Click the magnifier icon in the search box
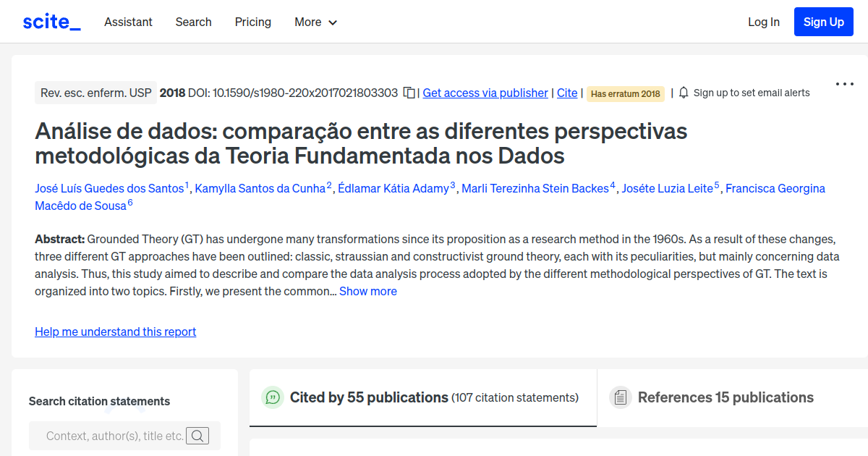The width and height of the screenshot is (868, 456). click(x=197, y=436)
